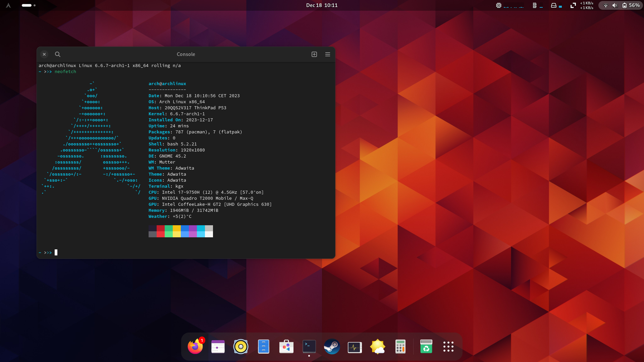Click the Wi-Fi icon in system tray

pyautogui.click(x=606, y=5)
